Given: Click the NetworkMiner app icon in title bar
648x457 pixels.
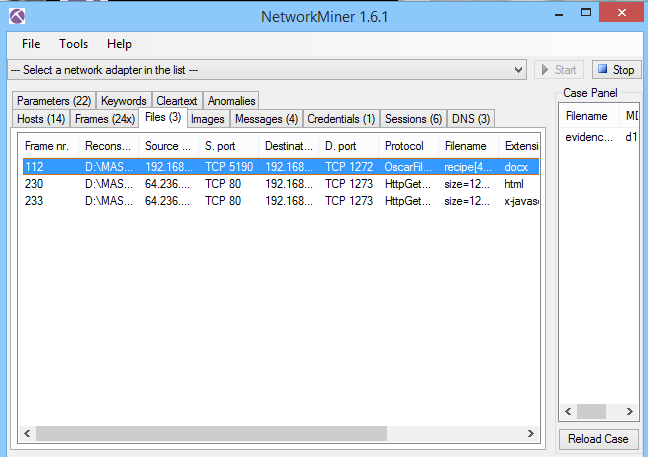Looking at the screenshot, I should [x=17, y=16].
